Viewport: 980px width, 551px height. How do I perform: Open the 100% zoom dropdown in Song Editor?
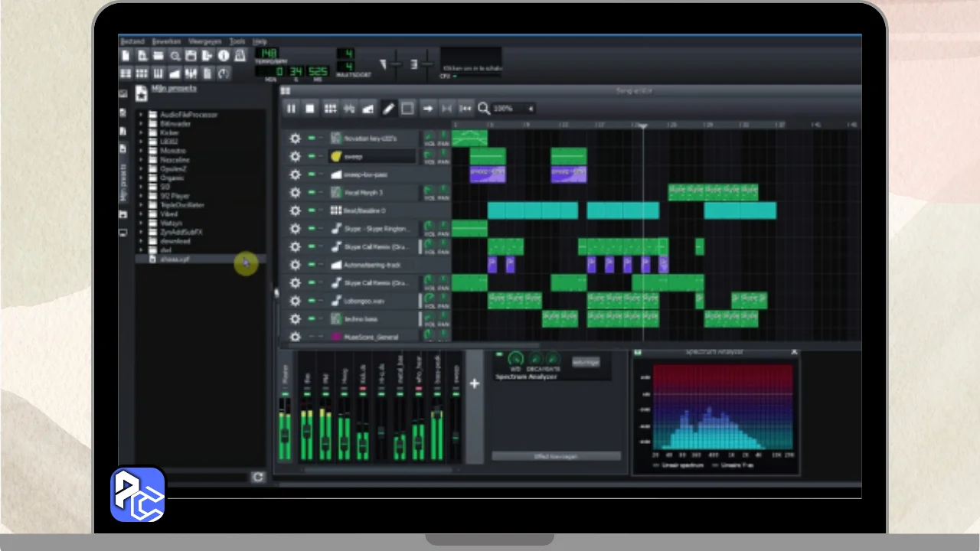(x=514, y=109)
